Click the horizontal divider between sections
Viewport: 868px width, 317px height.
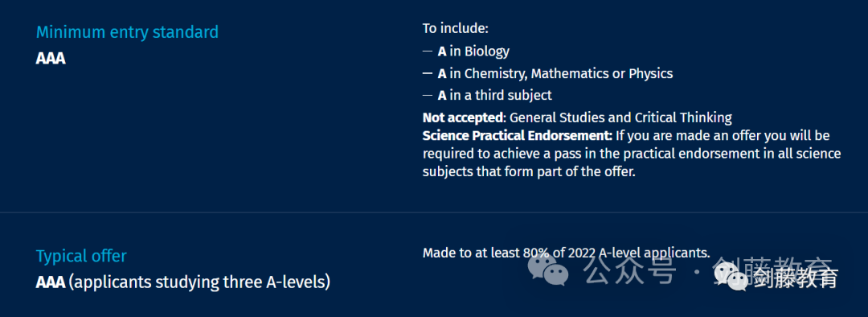(434, 212)
